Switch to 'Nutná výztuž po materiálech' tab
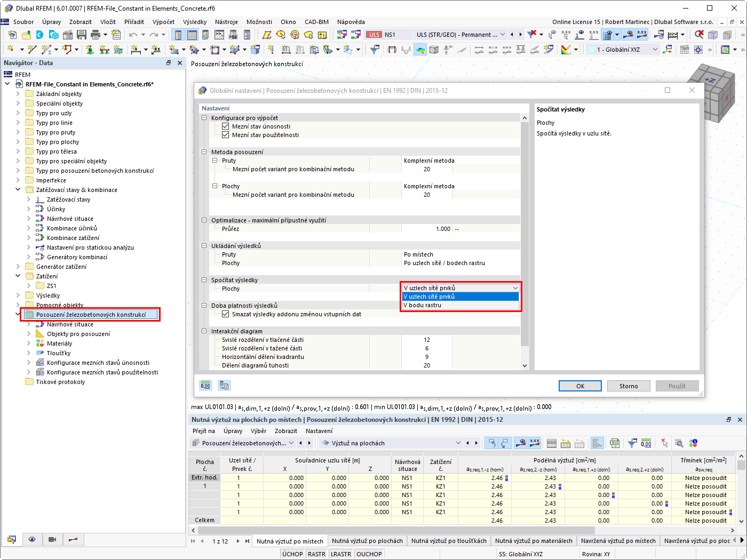 tap(534, 541)
